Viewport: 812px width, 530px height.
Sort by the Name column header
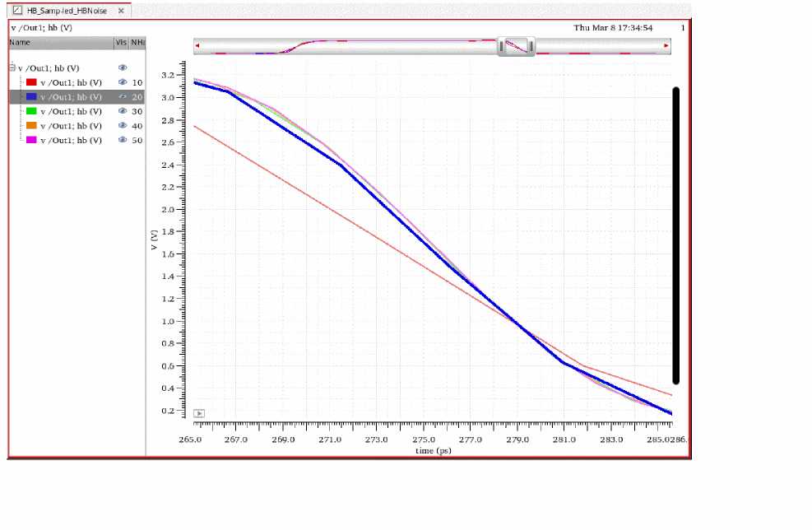tap(62, 43)
